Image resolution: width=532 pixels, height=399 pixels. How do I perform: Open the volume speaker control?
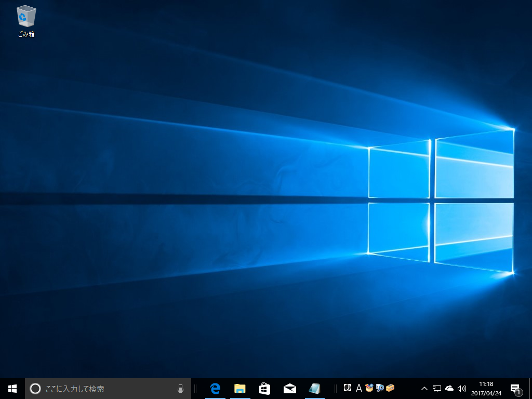click(462, 389)
